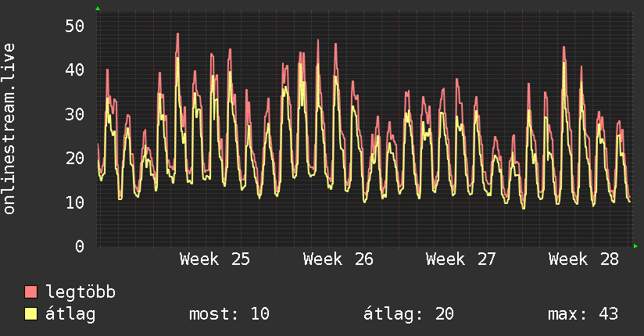This screenshot has height=336, width=644.
Task: Select the Week 26 axis label
Action: (338, 259)
